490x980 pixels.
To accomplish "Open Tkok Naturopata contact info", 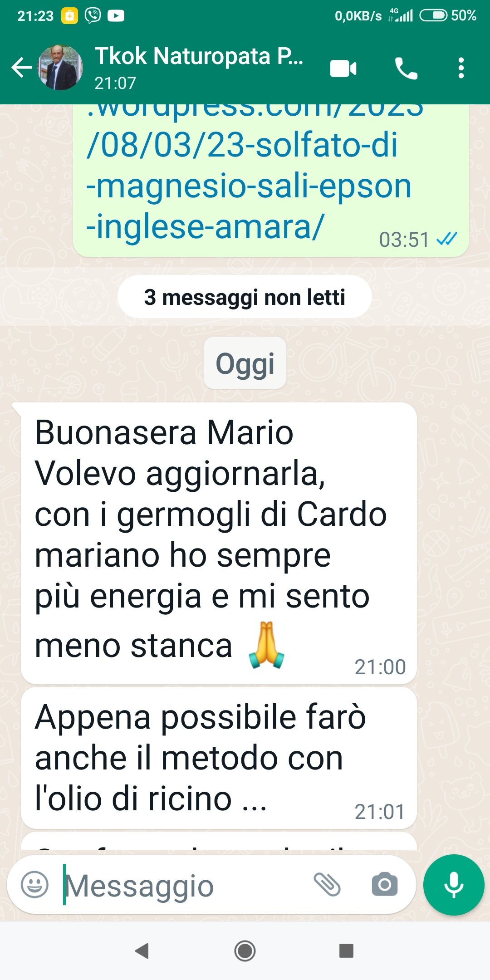I will click(199, 68).
